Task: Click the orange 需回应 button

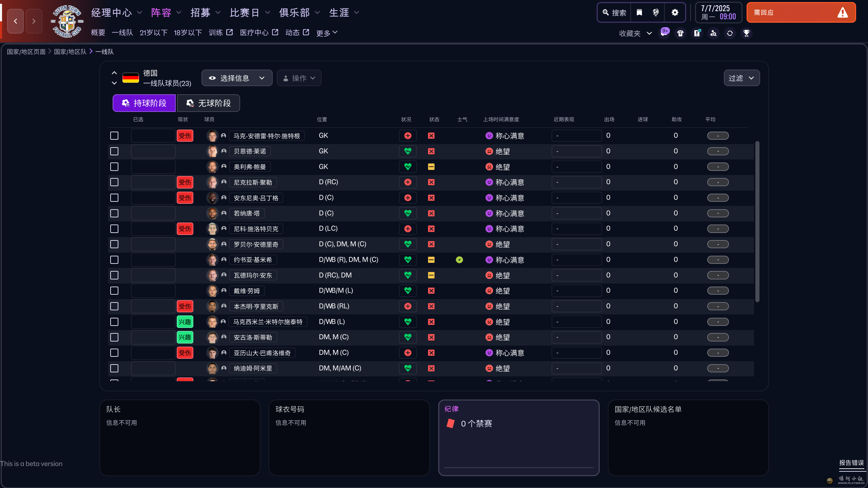Action: pyautogui.click(x=801, y=13)
